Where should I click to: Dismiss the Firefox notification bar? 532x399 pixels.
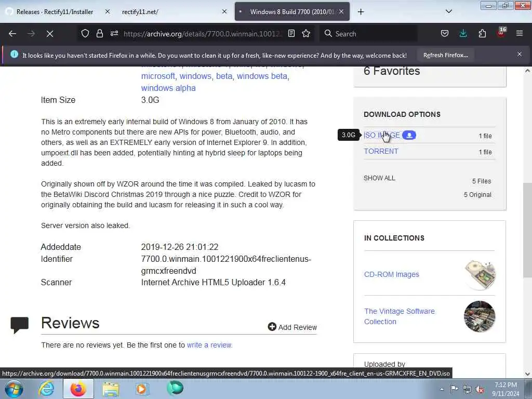click(x=519, y=54)
